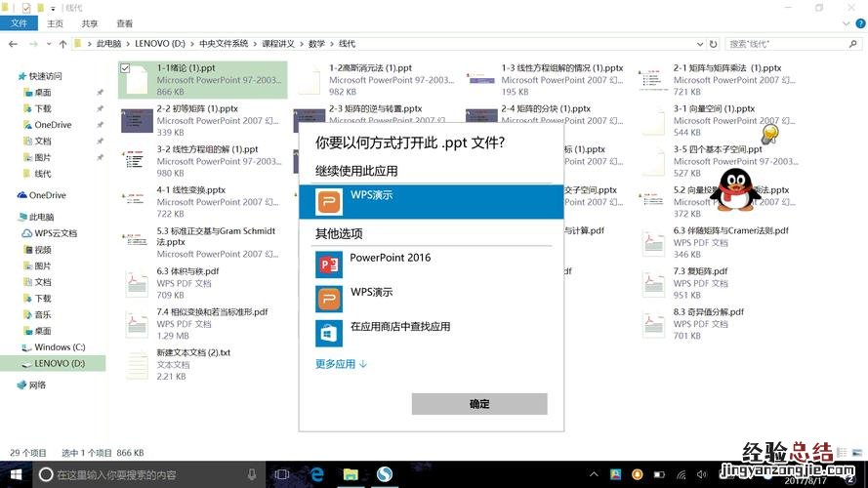Click 数学 in the address breadcrumb
Screen dimensions: 868x488
click(x=317, y=44)
